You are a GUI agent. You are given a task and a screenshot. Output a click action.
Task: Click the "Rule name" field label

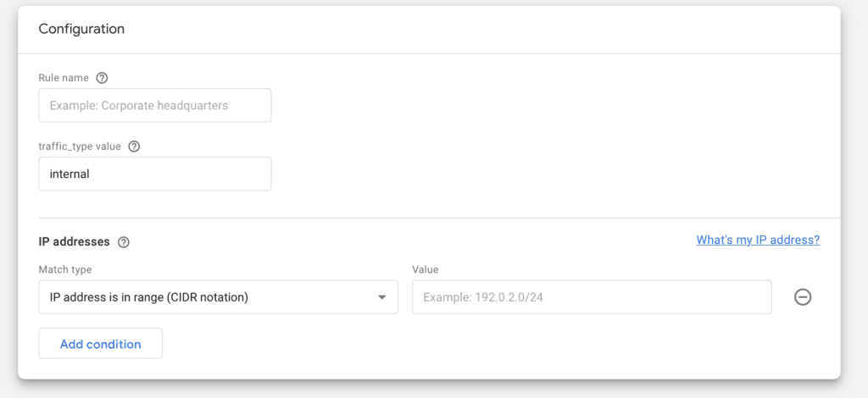(x=64, y=78)
